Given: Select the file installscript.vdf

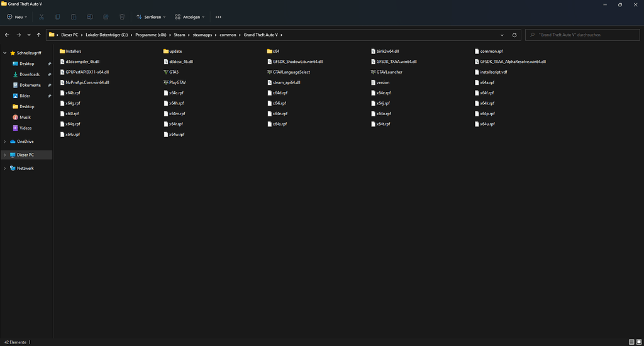Looking at the screenshot, I should coord(491,72).
